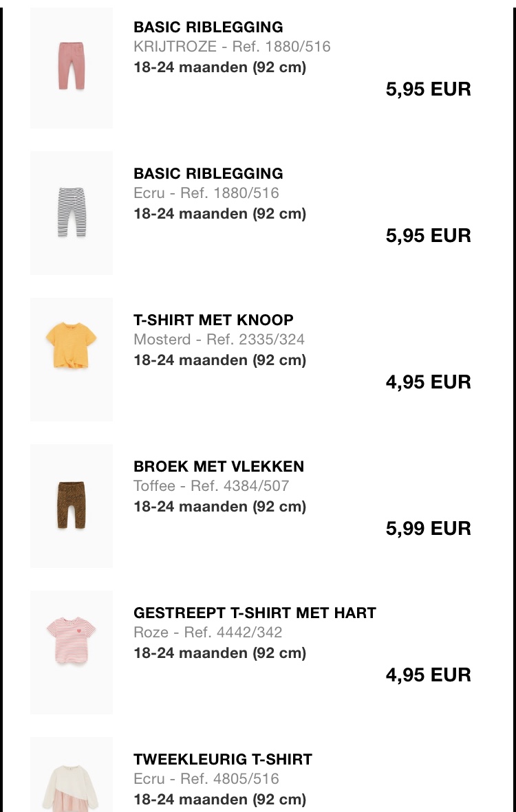Open the two-tone Ecru T-shirt thumbnail
The height and width of the screenshot is (812, 516).
[72, 775]
